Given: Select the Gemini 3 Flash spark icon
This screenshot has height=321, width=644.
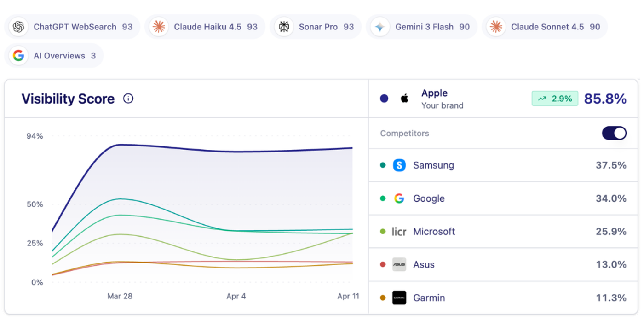Looking at the screenshot, I should click(x=379, y=26).
